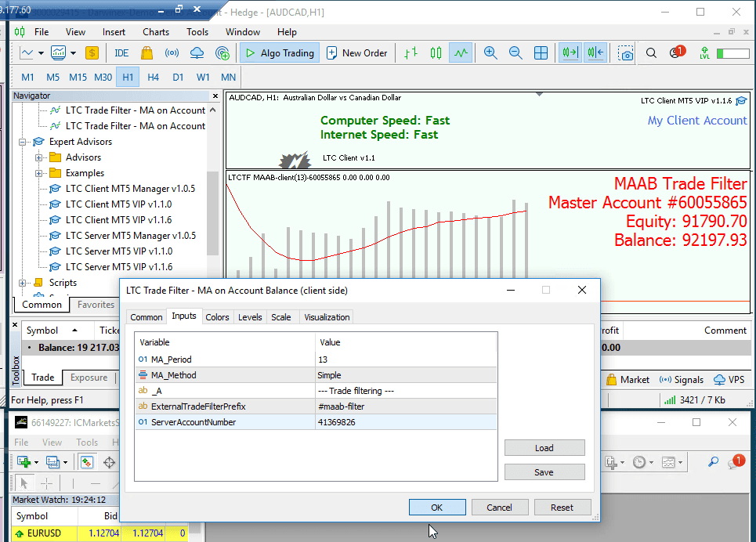Toggle chart shift from right edge

(x=595, y=53)
